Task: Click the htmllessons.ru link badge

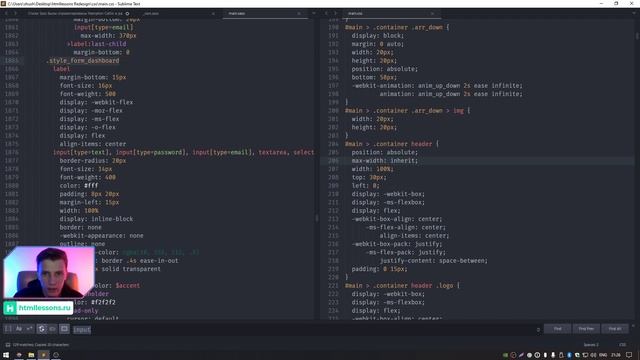Action: click(x=38, y=308)
